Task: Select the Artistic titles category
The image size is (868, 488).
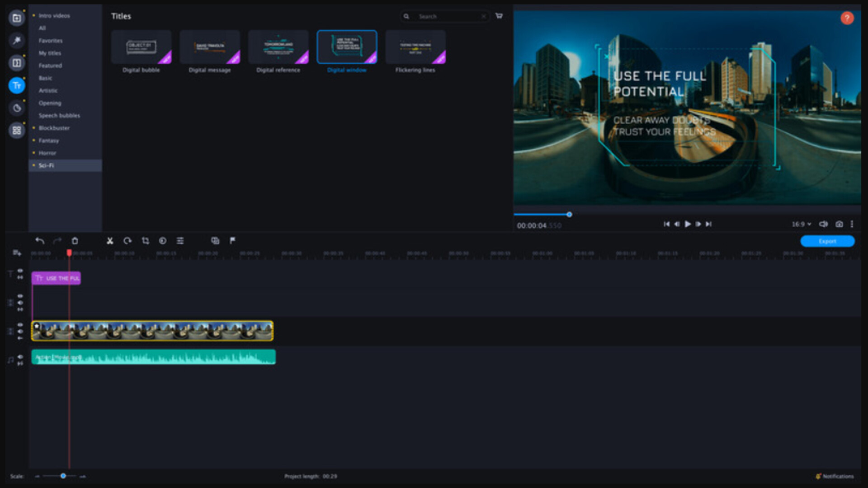Action: 48,90
